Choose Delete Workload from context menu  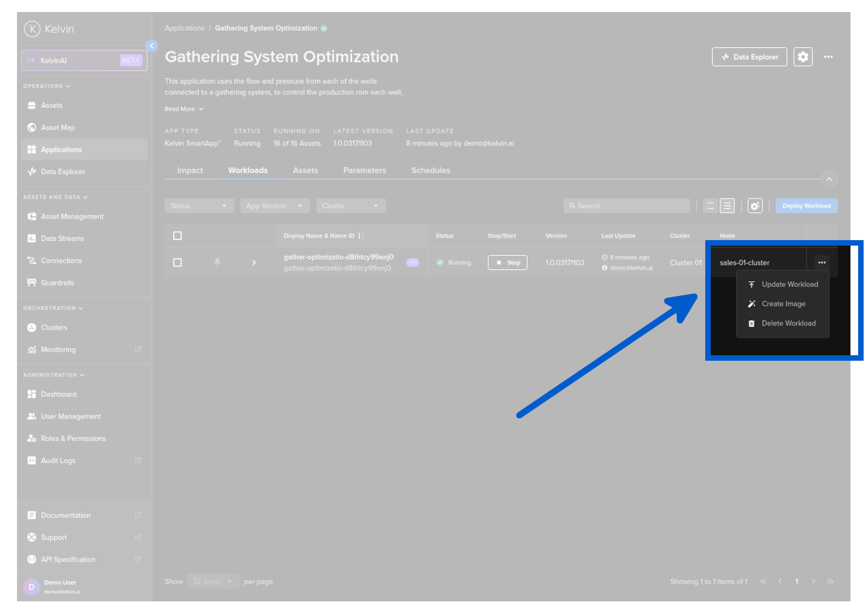point(788,323)
